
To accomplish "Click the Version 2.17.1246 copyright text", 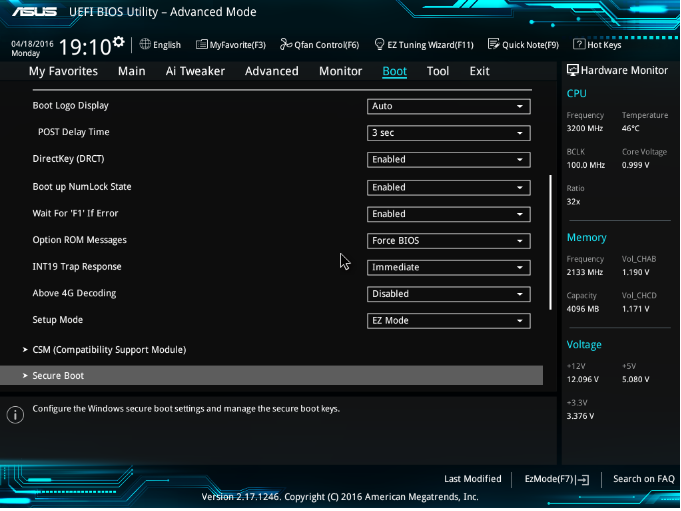I will (340, 497).
